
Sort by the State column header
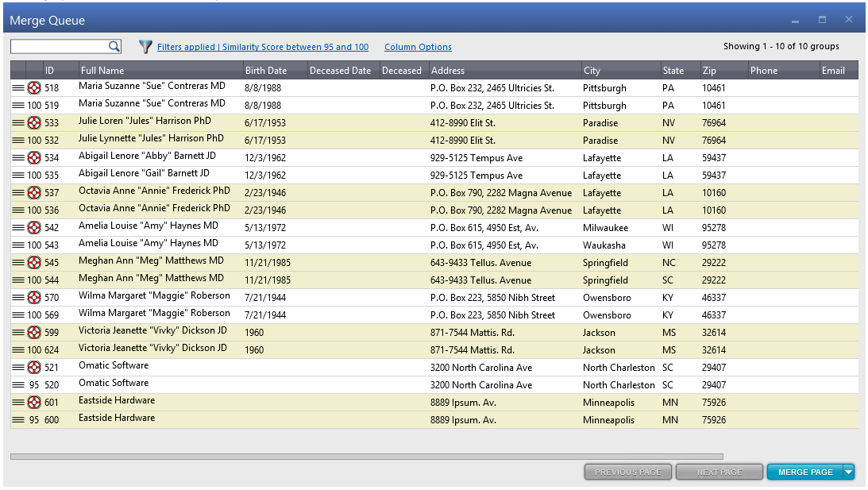point(681,71)
